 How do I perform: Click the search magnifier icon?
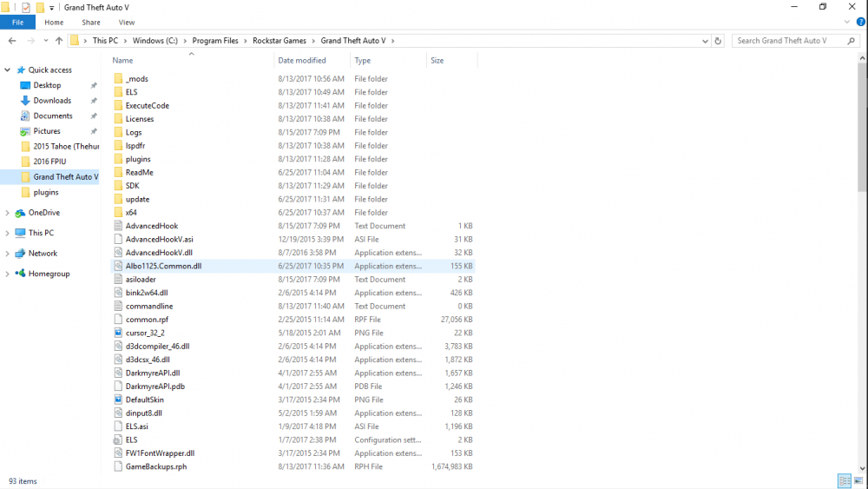pos(851,41)
